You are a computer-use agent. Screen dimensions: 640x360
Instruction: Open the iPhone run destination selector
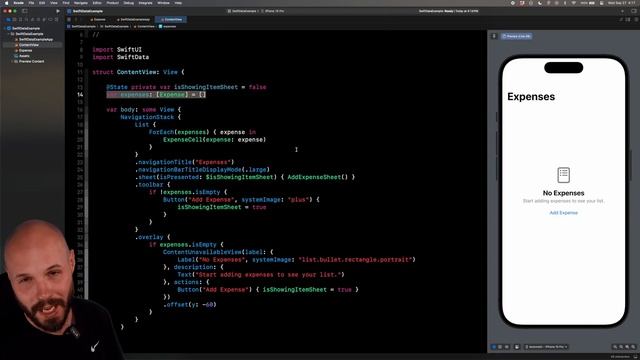pyautogui.click(x=274, y=11)
